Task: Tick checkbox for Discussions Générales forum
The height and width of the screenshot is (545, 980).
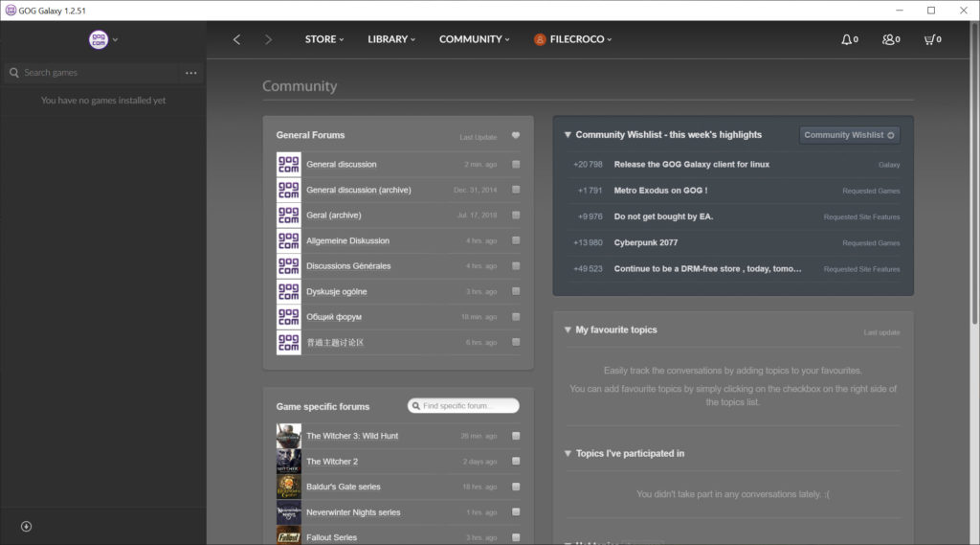Action: 516,266
